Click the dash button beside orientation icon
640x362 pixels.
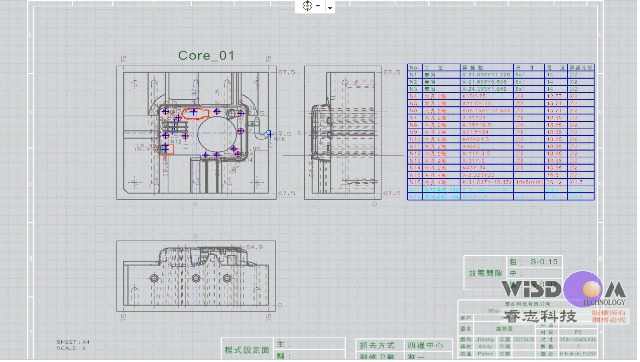[318, 6]
